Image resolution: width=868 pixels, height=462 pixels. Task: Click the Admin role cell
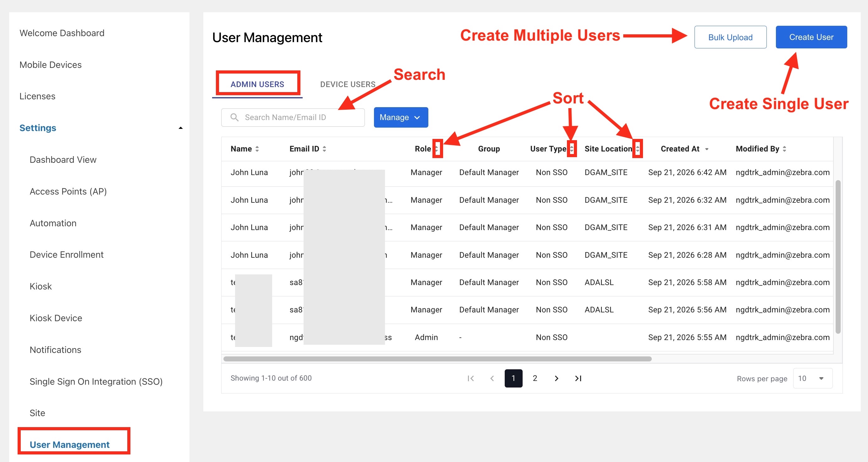point(426,337)
